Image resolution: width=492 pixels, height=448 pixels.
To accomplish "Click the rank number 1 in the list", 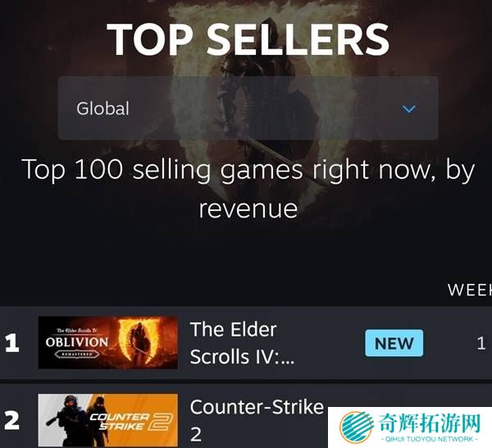I will (12, 342).
